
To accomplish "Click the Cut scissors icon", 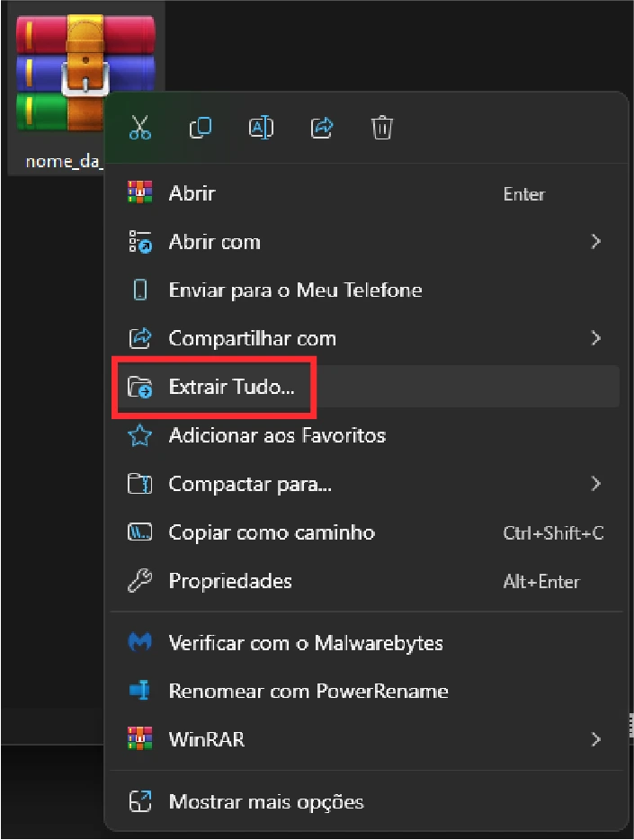I will coord(140,128).
